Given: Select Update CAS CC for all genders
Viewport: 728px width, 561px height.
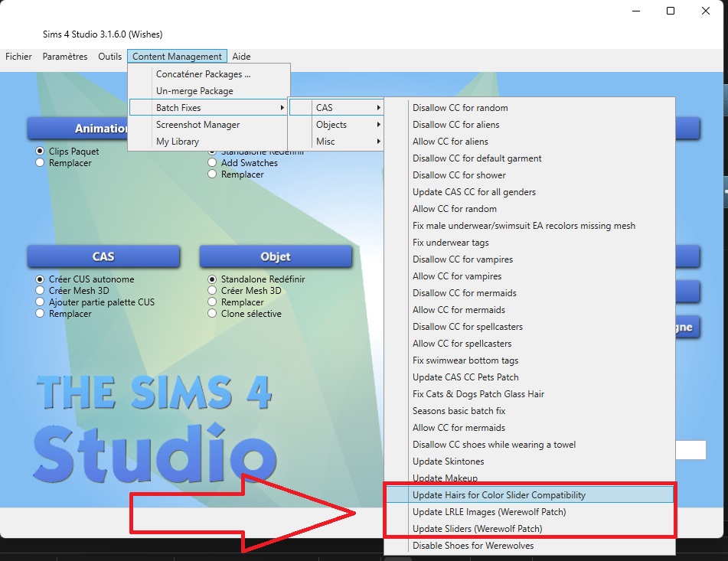Looking at the screenshot, I should pos(529,191).
